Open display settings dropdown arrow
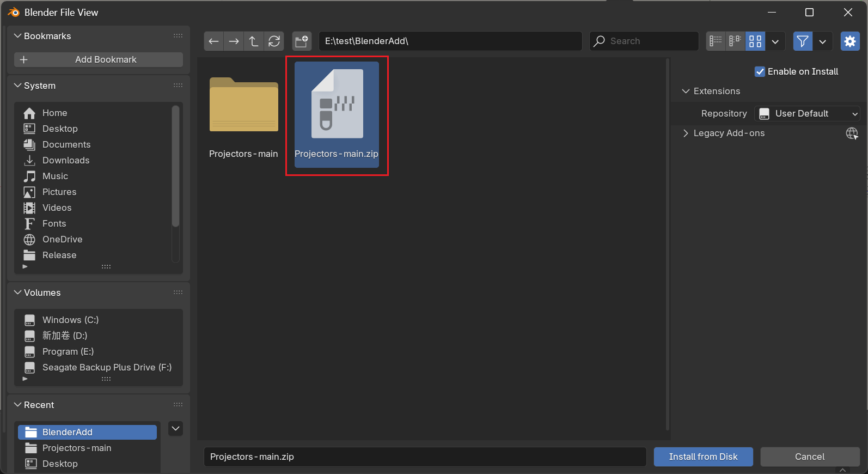Viewport: 868px width, 474px height. (x=775, y=41)
